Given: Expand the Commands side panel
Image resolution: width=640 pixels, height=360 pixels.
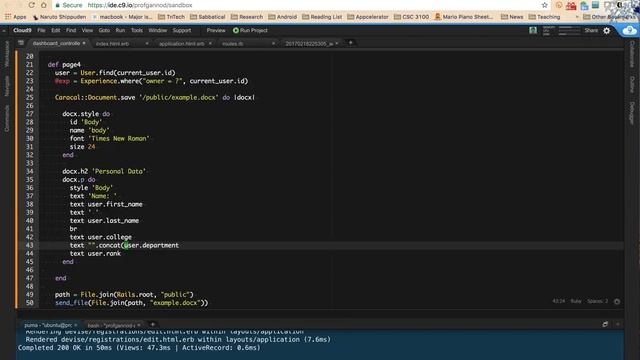Looking at the screenshot, I should [7, 119].
